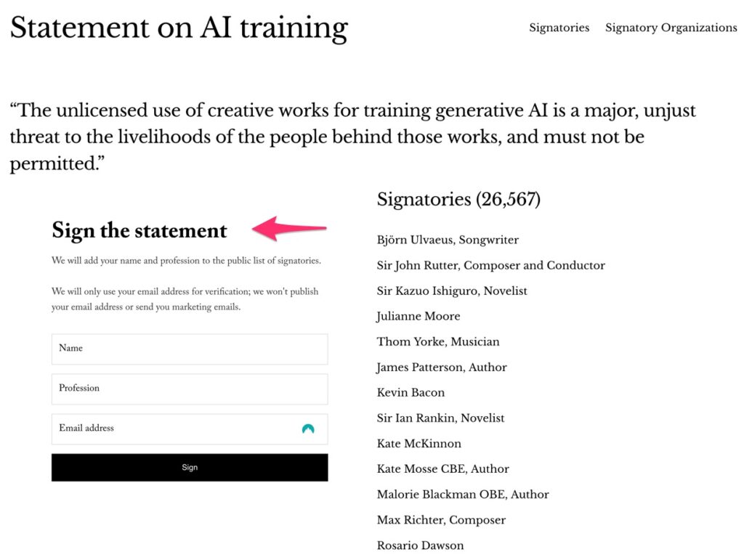This screenshot has height=560, width=744.
Task: Select Thom Yorke, Musician entry
Action: pyautogui.click(x=438, y=341)
